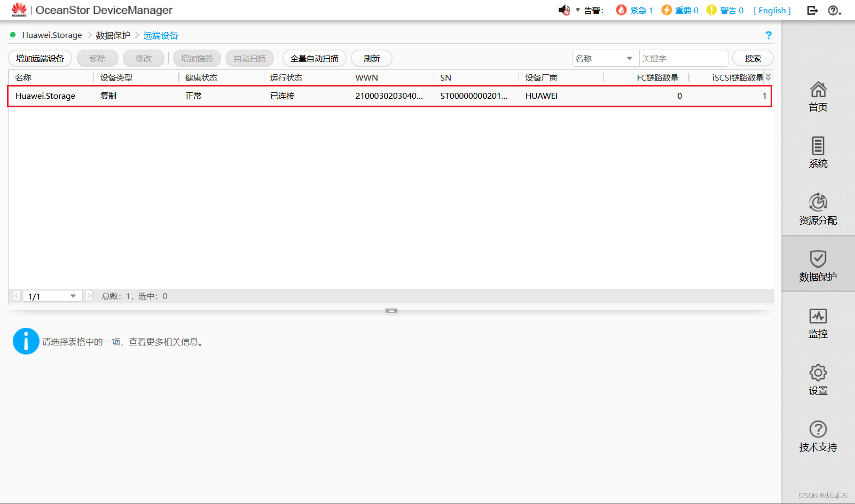This screenshot has height=504, width=855.
Task: Click the panel splitter handle
Action: click(x=391, y=311)
